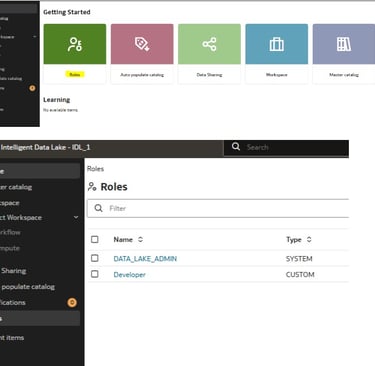Viewport: 375px width, 366px height.
Task: Open the Developer role link
Action: point(129,275)
